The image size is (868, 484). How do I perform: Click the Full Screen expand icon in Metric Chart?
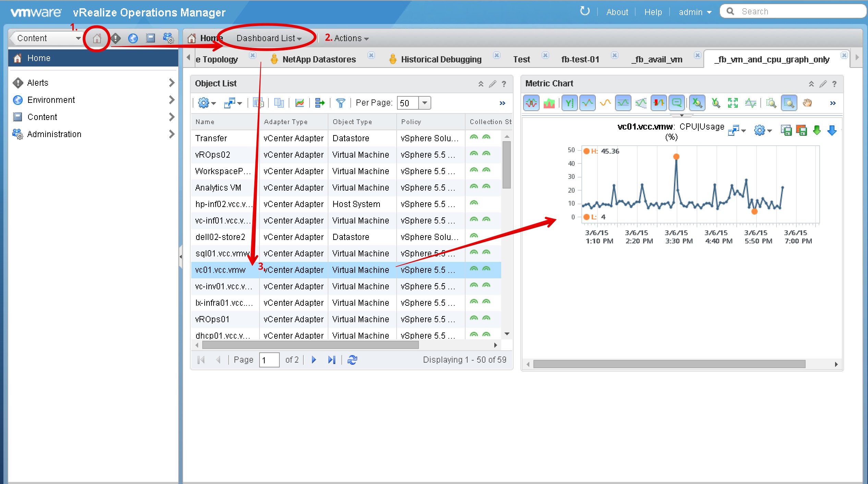click(x=733, y=102)
